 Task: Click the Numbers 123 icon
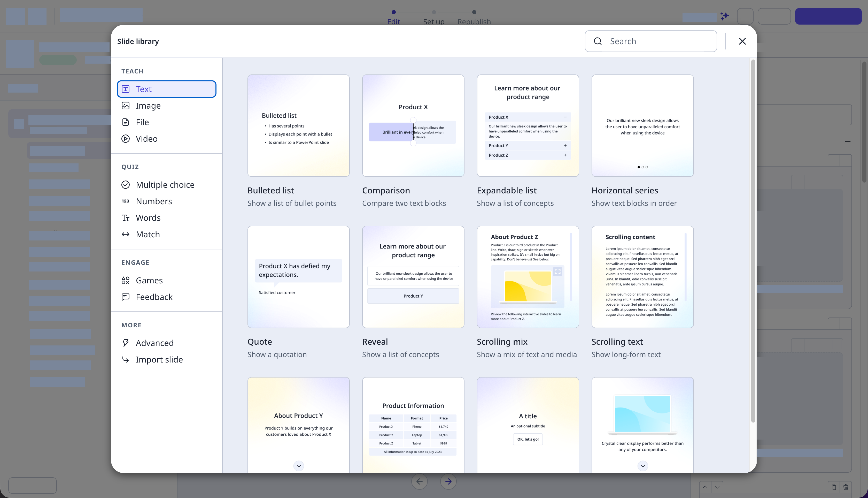pyautogui.click(x=125, y=201)
